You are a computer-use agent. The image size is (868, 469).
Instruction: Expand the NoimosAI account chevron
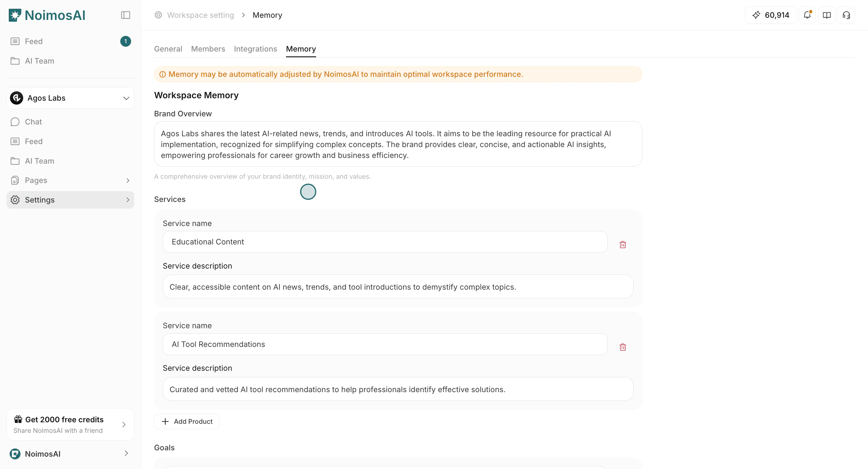coord(126,454)
